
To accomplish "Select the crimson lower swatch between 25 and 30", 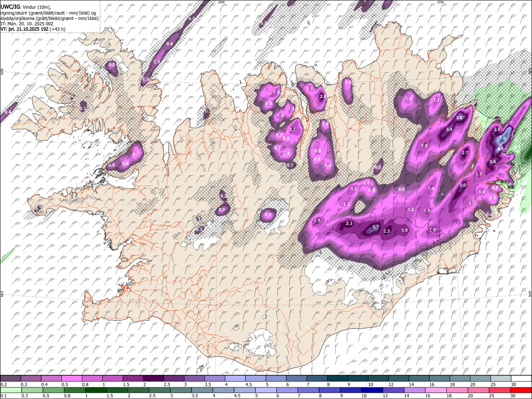I will click(500, 390).
